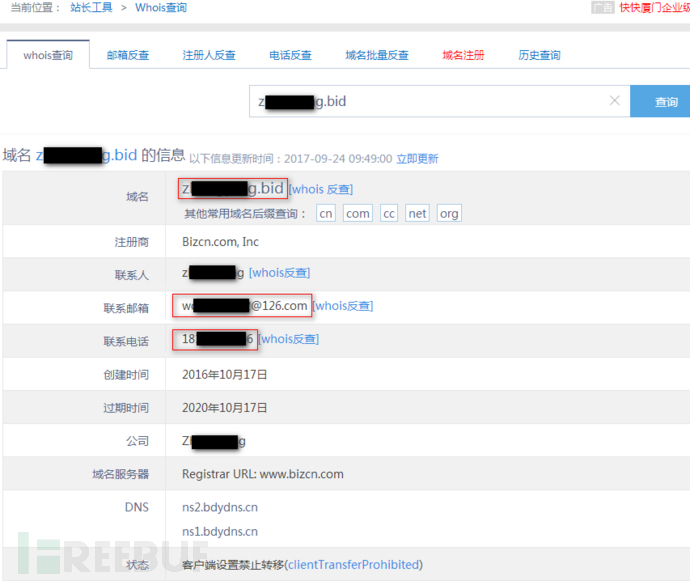The height and width of the screenshot is (581, 690).
Task: Query the net domain suffix
Action: 417,213
